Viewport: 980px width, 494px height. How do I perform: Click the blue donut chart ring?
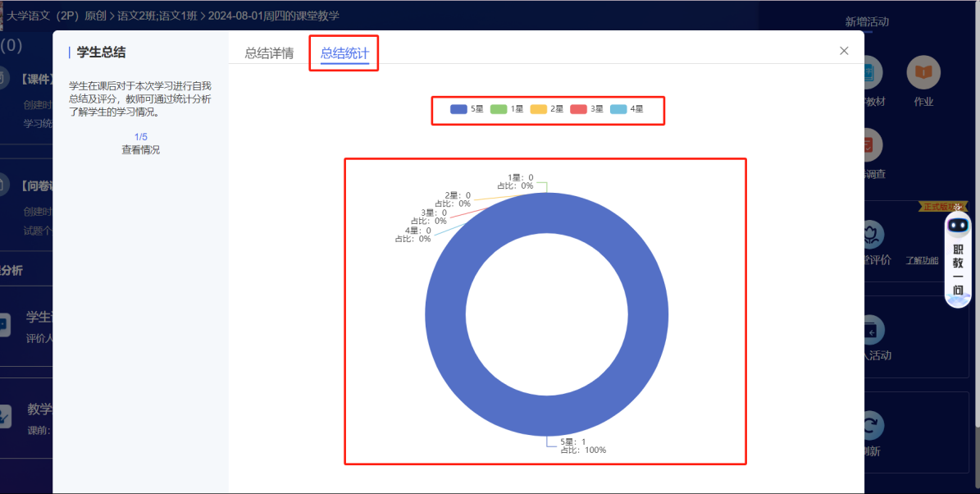click(x=443, y=317)
